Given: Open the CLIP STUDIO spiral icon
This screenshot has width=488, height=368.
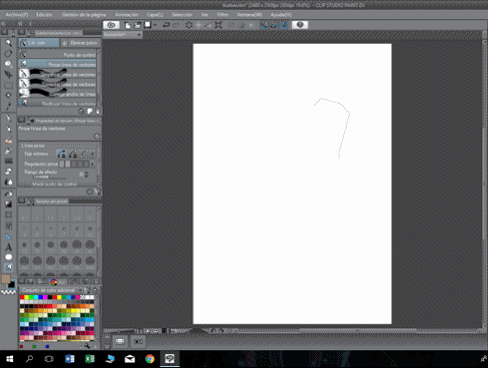Looking at the screenshot, I should [111, 25].
